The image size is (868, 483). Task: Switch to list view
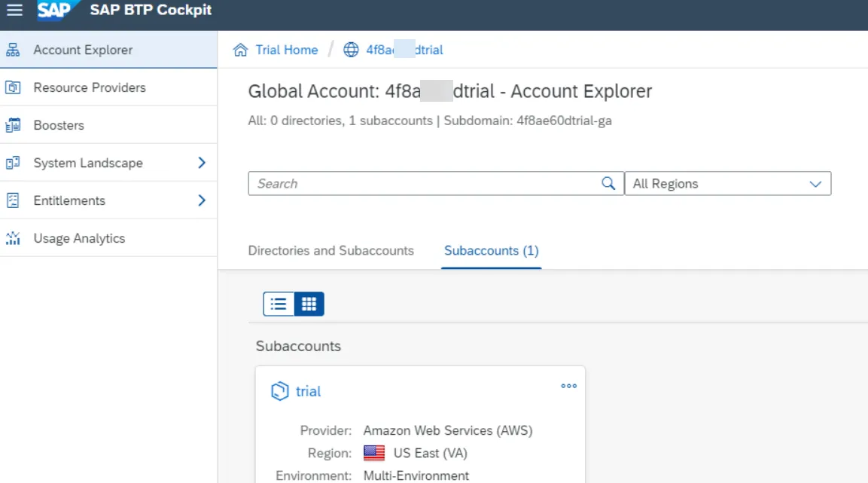(279, 304)
